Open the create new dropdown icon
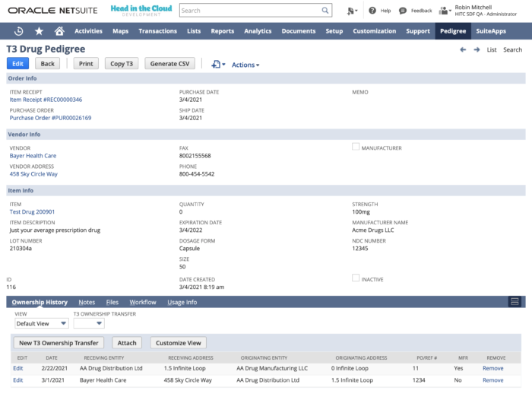The image size is (532, 397). tap(352, 11)
